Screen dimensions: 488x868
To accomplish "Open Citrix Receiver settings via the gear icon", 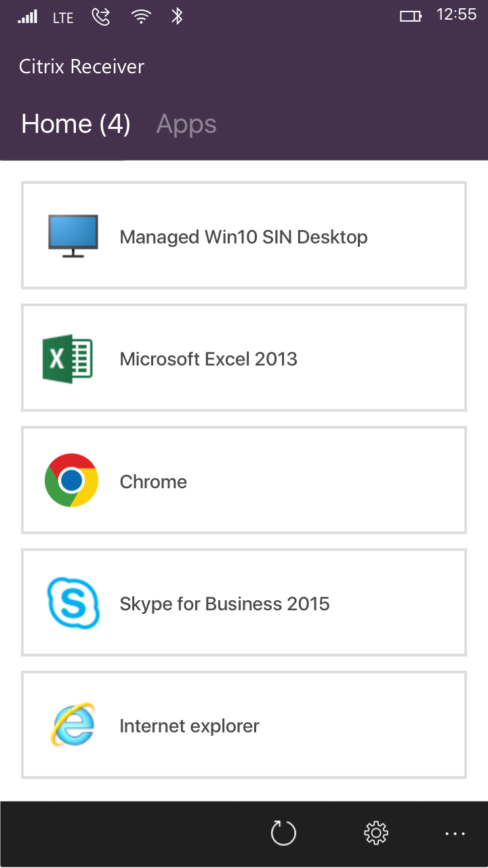I will 375,833.
